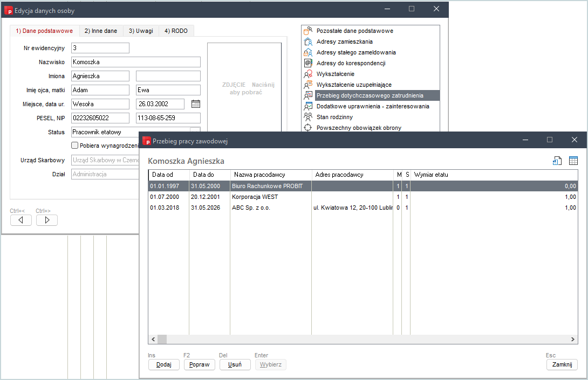Click the horizontal scrollbar thumb
Image resolution: width=588 pixels, height=380 pixels.
click(162, 339)
